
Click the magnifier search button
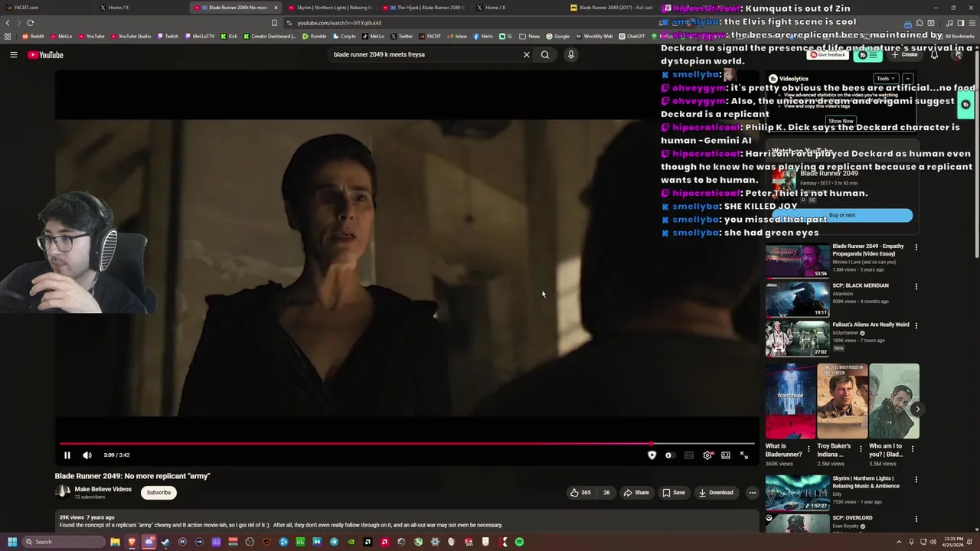(545, 54)
